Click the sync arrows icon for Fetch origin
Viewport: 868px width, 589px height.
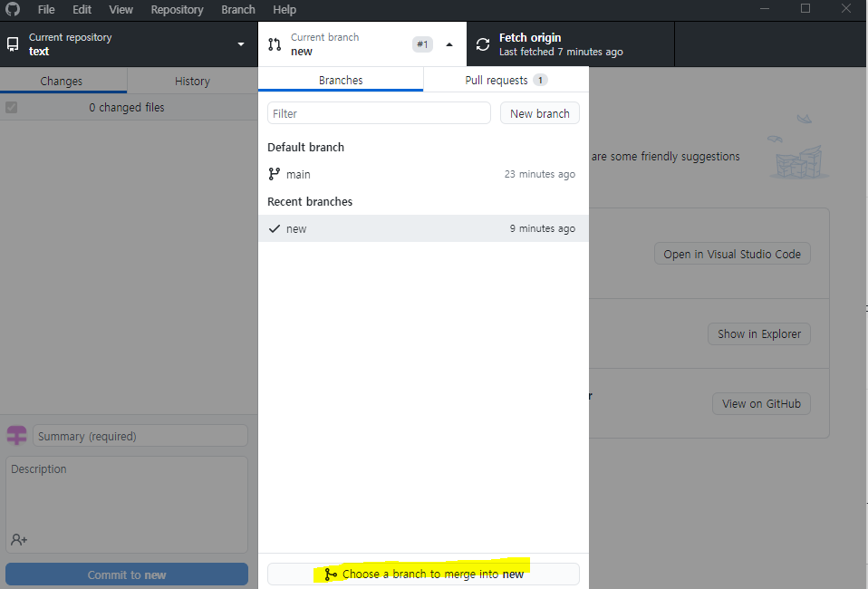click(x=483, y=44)
